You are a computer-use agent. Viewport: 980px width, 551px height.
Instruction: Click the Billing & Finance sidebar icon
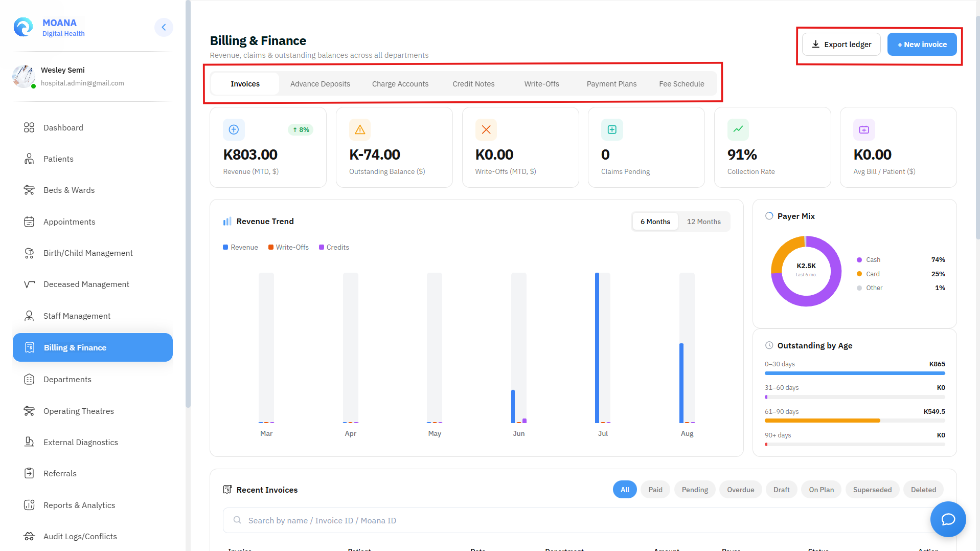pyautogui.click(x=30, y=347)
